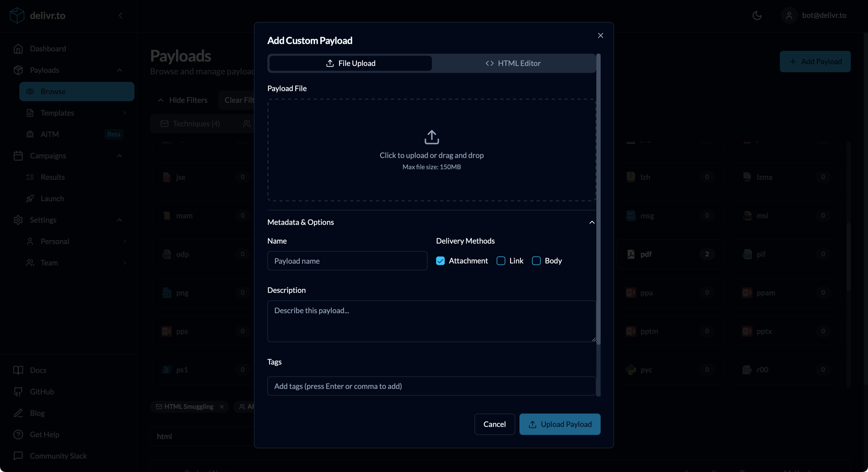Select the File Upload tab

[350, 63]
